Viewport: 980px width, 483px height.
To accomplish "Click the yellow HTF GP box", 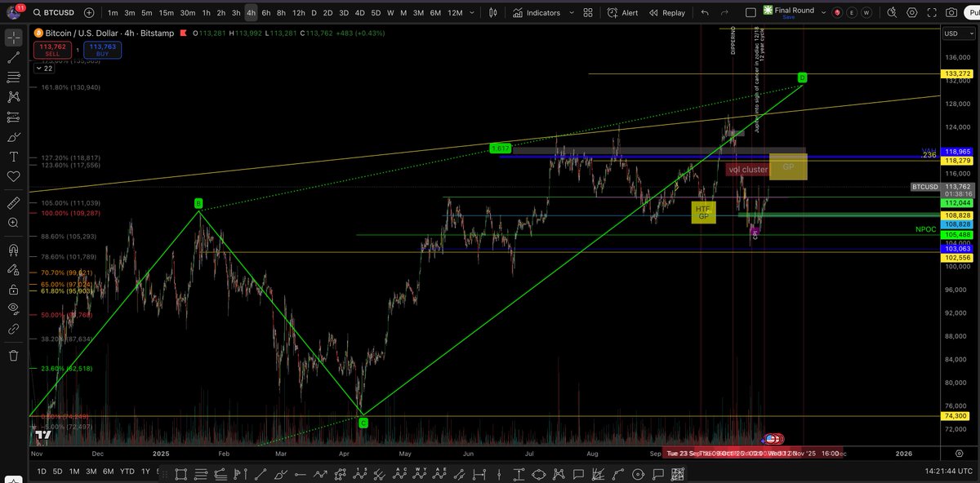I will pyautogui.click(x=703, y=212).
